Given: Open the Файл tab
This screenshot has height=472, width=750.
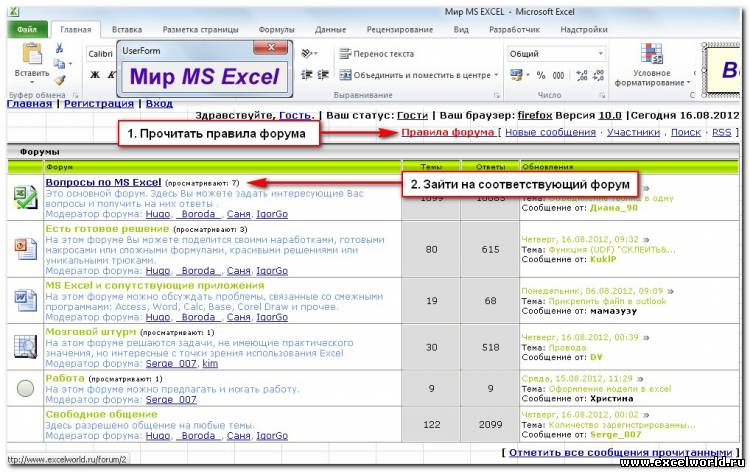Looking at the screenshot, I should tap(27, 29).
